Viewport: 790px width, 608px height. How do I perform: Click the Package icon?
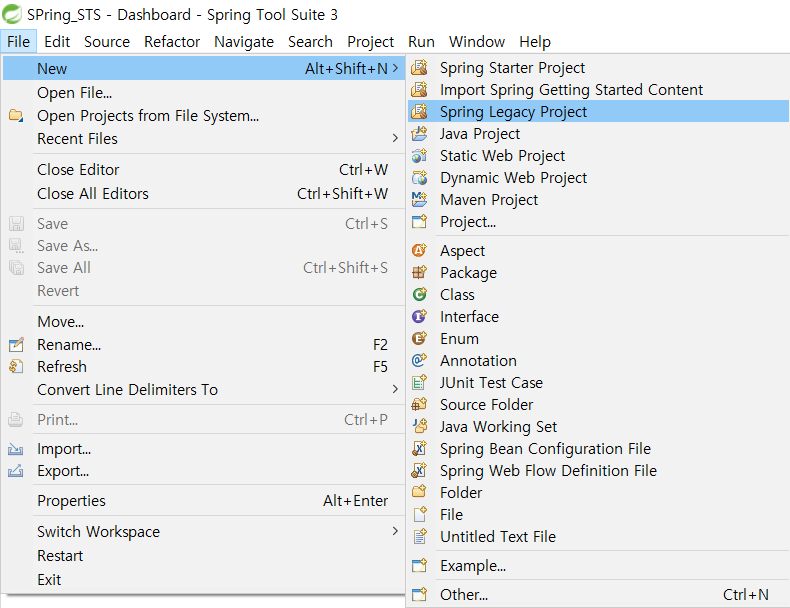(x=419, y=273)
